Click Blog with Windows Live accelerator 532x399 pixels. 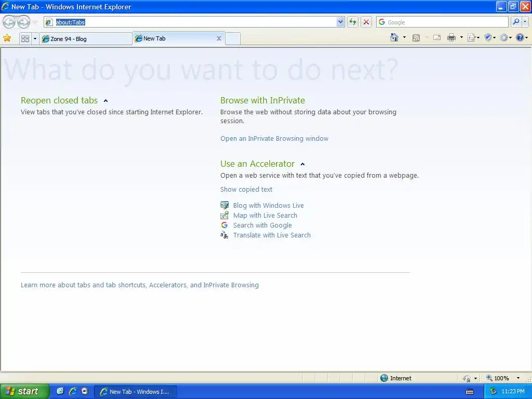coord(269,206)
